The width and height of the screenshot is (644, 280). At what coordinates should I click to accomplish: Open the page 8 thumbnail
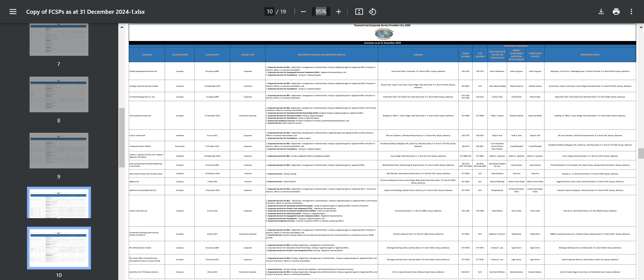click(x=59, y=94)
